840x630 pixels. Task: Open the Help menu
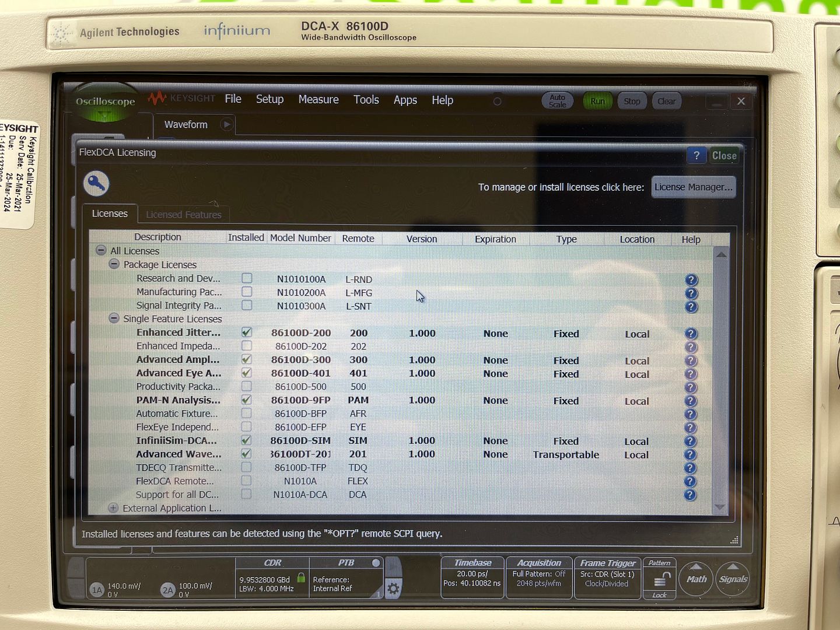443,100
